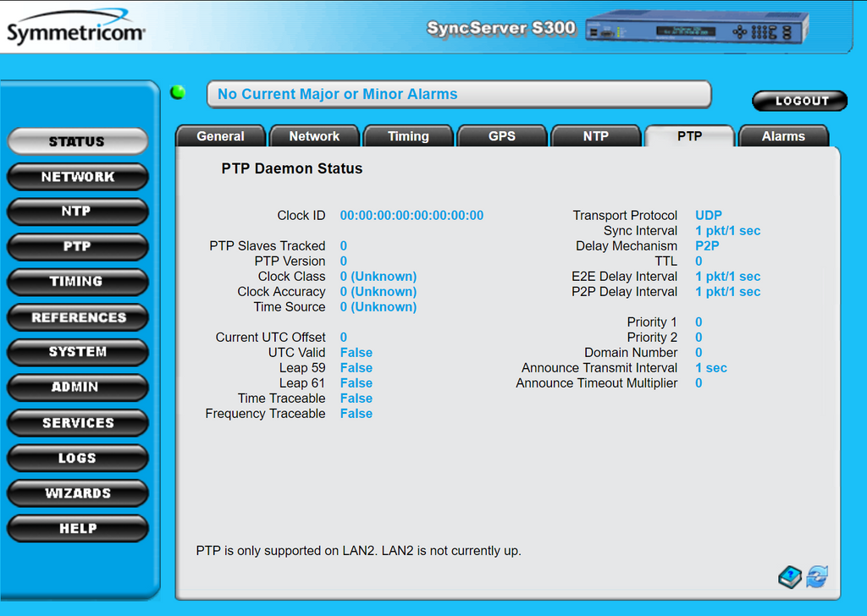Screen dimensions: 867x616
Task: Open the REFERENCES sidebar menu
Action: [77, 317]
